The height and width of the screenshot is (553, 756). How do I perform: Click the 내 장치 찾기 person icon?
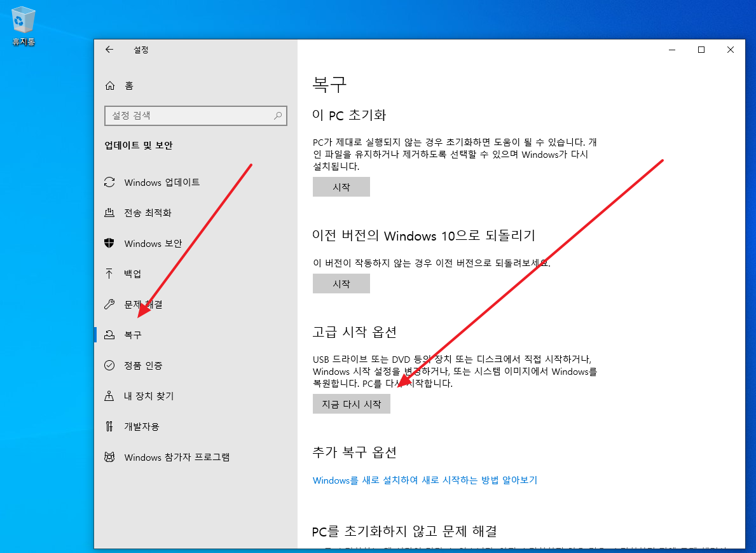[x=109, y=396]
